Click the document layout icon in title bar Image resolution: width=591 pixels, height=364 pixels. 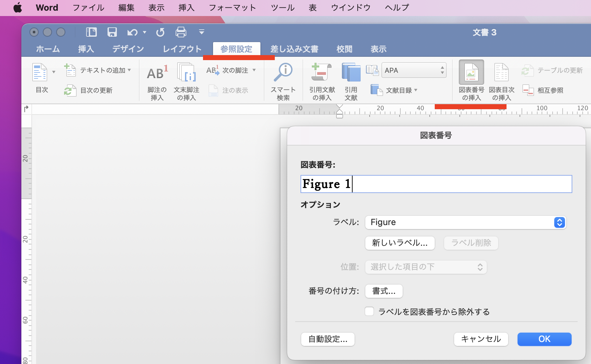[x=91, y=32]
